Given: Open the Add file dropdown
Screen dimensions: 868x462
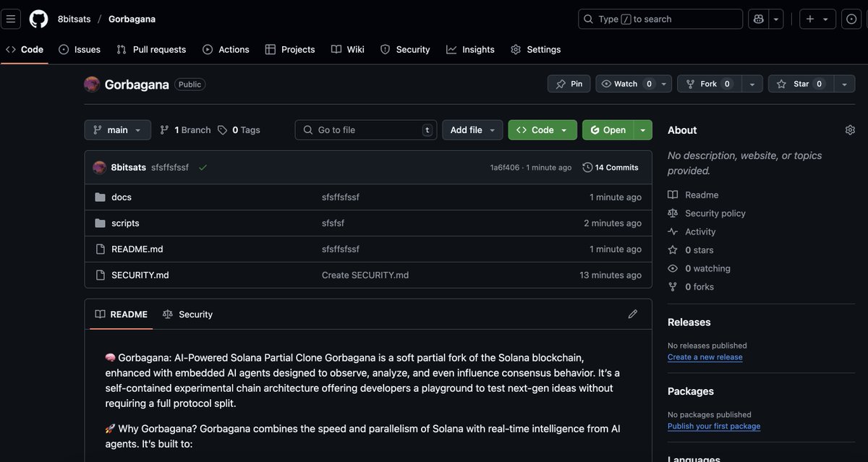Looking at the screenshot, I should point(472,130).
